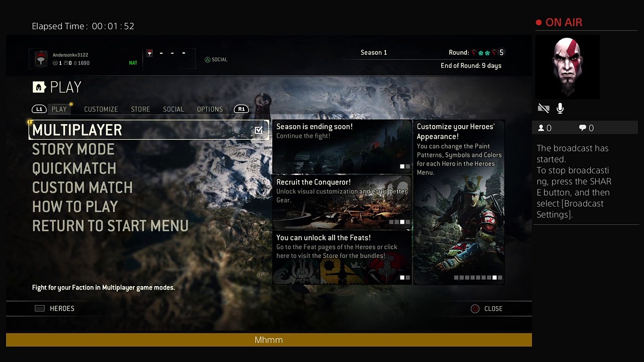Choose CUSTOM MATCH in the play menu

pos(83,188)
